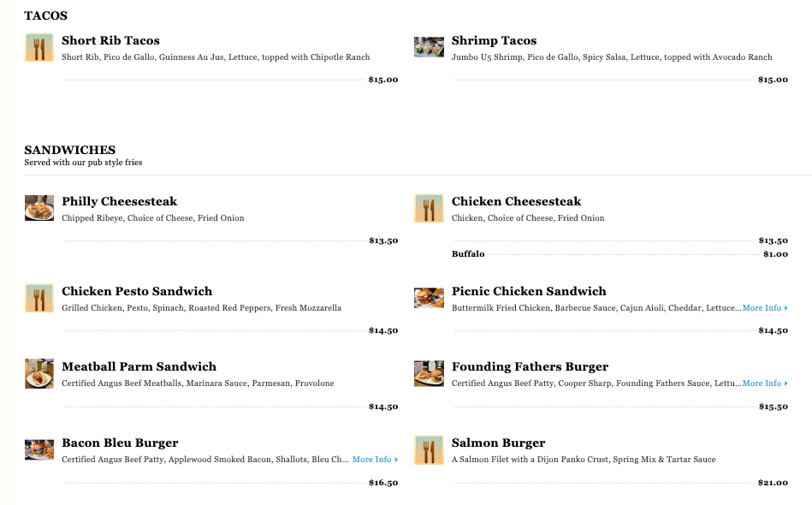View the Meatball Parm Sandwich photo
The image size is (812, 505).
[x=39, y=373]
